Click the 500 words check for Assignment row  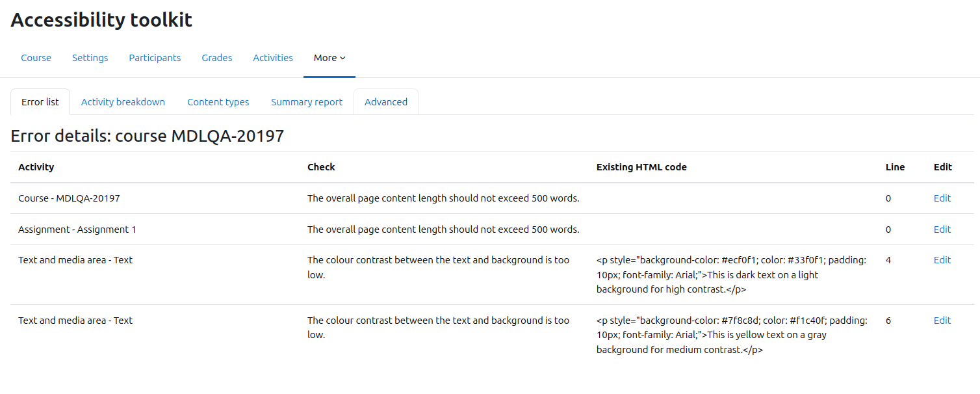443,230
